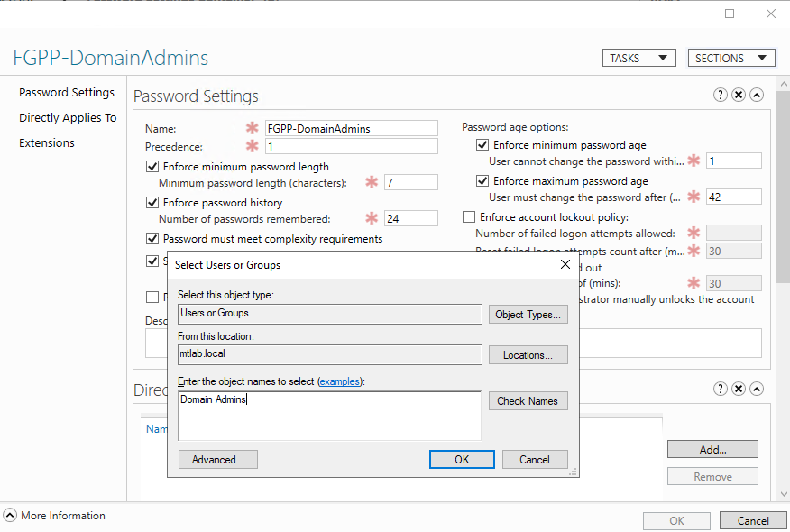Click the maximum password age field showing 42
Image resolution: width=790 pixels, height=532 pixels.
733,197
